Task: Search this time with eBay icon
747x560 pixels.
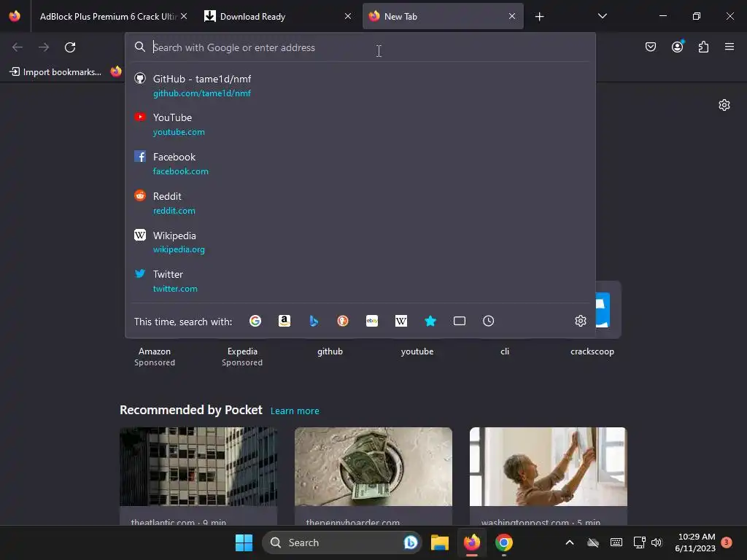Action: click(x=372, y=321)
